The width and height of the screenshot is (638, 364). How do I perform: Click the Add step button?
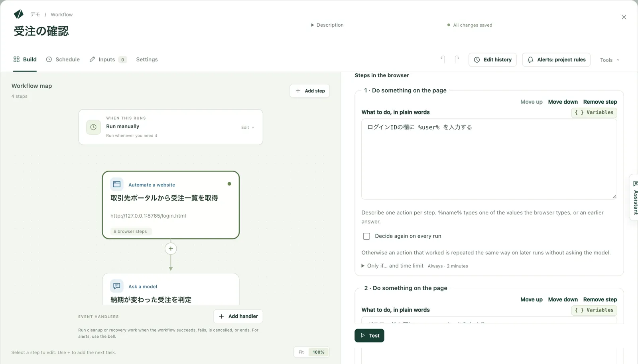tap(310, 91)
